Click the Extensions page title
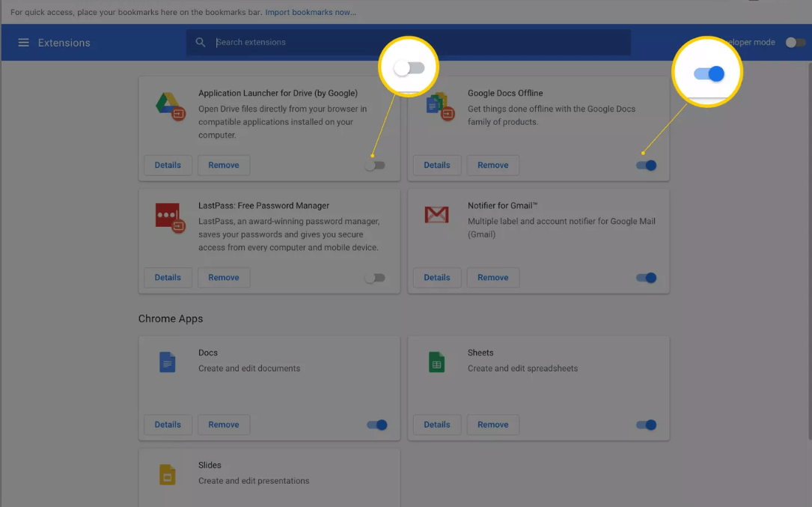 click(64, 43)
